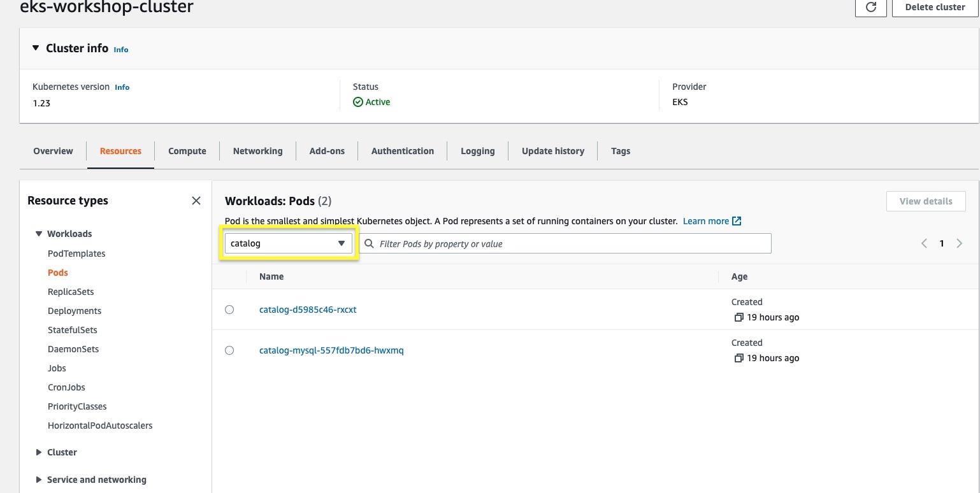Expand Service and networking group
This screenshot has height=493, width=980.
click(40, 480)
